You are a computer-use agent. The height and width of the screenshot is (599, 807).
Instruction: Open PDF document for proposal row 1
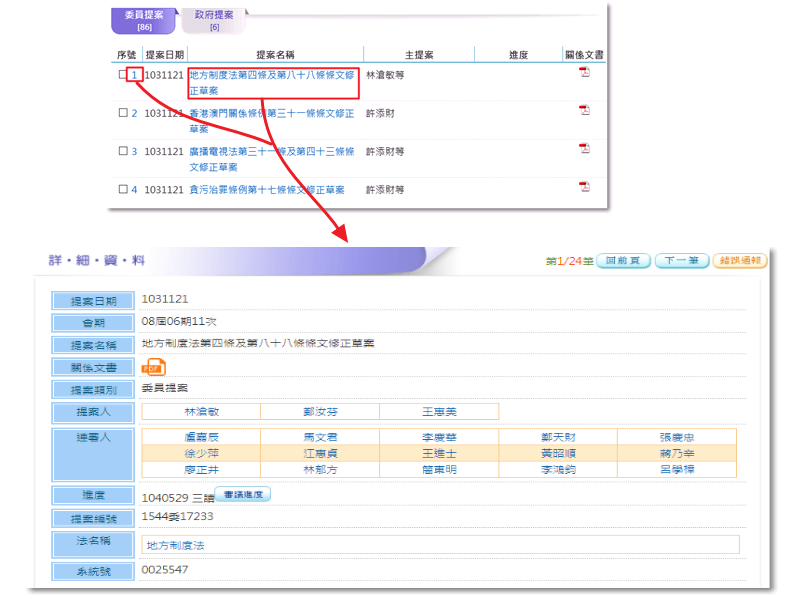pyautogui.click(x=585, y=72)
